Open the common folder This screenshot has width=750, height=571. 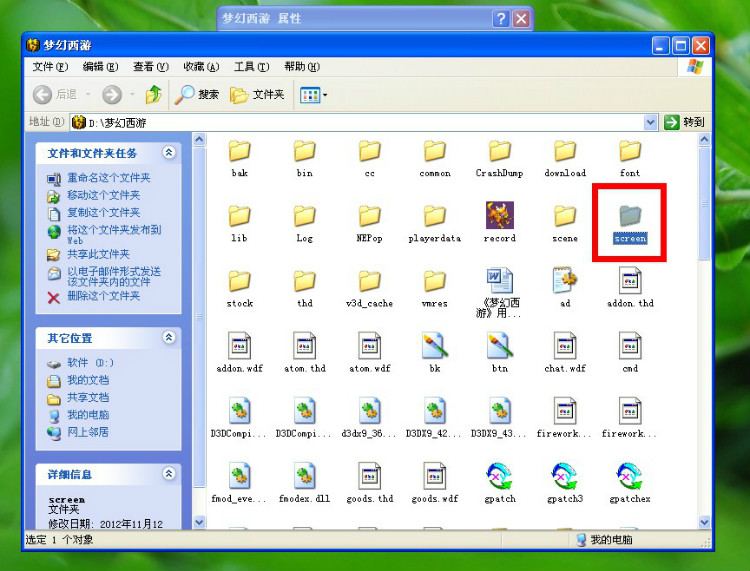point(434,158)
